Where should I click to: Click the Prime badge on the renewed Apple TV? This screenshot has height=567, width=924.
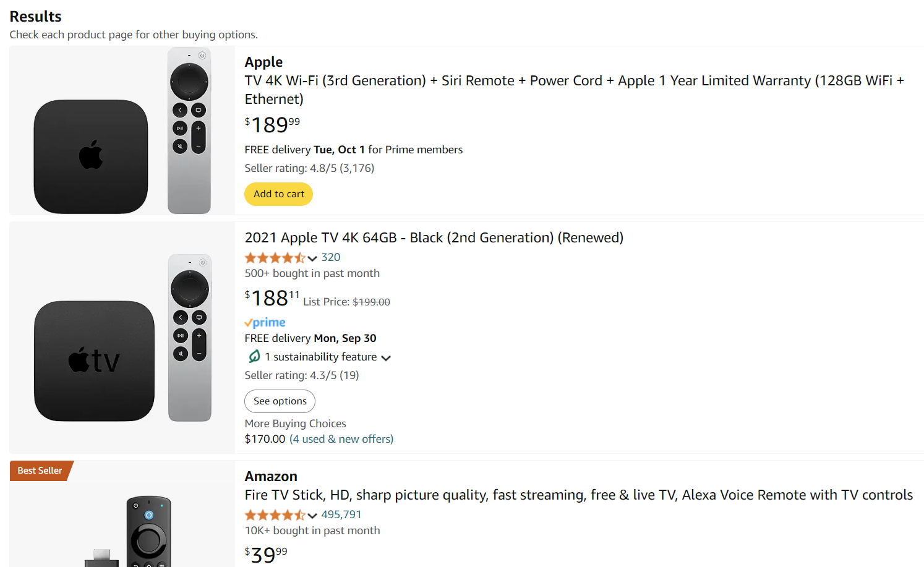click(x=265, y=322)
